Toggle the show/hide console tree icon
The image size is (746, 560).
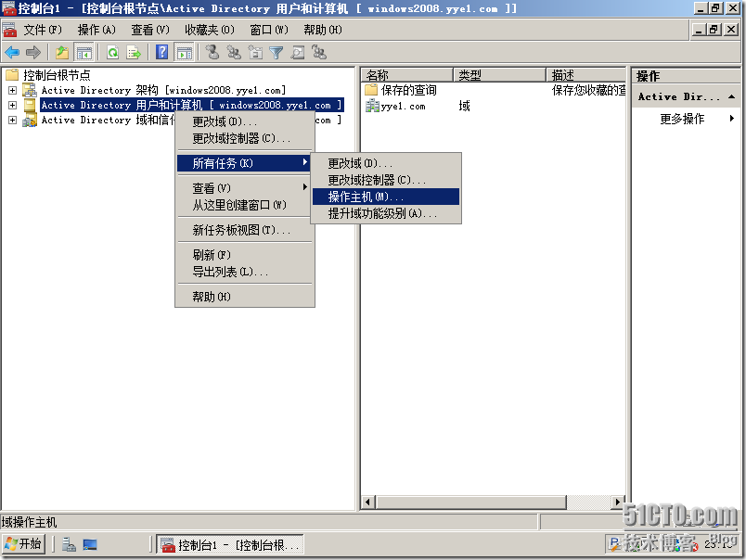click(84, 52)
